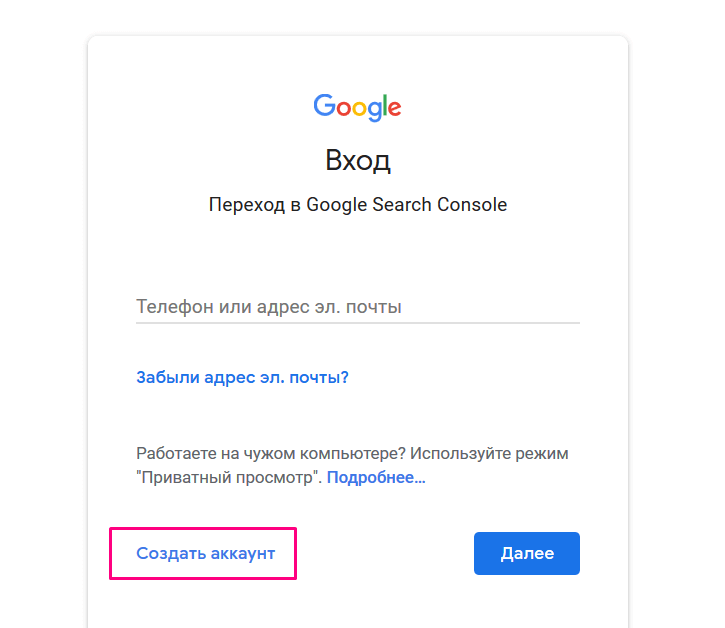Click the 'Вход' heading
Image resolution: width=725 pixels, height=628 pixels.
(x=357, y=160)
